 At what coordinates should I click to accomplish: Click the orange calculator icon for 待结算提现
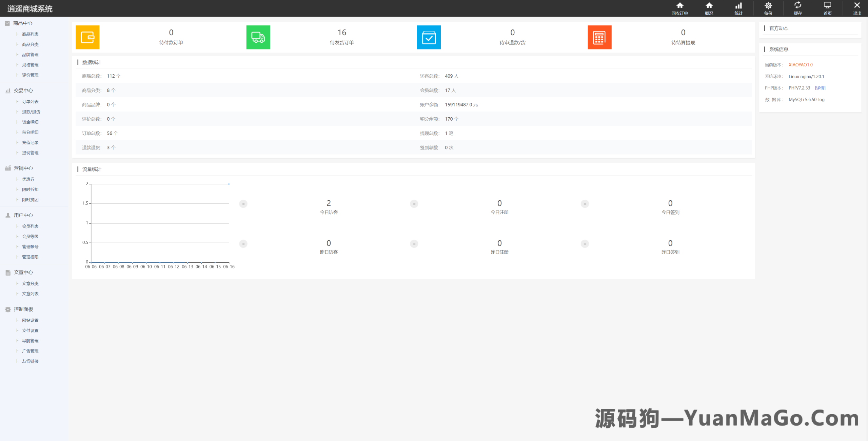pos(599,37)
